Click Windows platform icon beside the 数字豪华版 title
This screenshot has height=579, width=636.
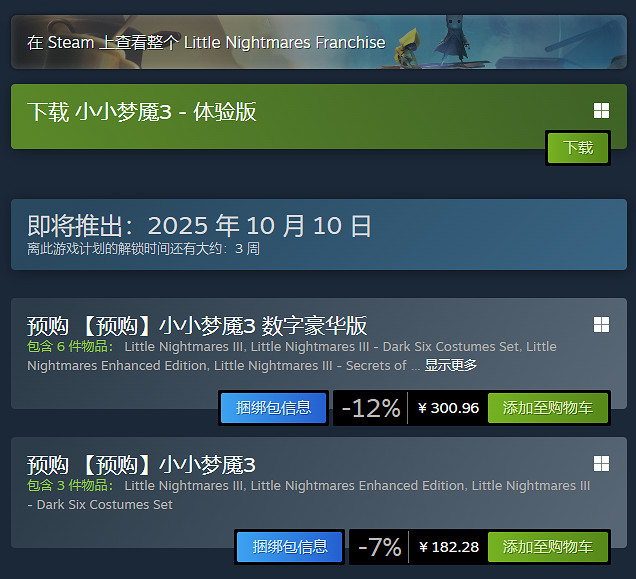tap(601, 325)
